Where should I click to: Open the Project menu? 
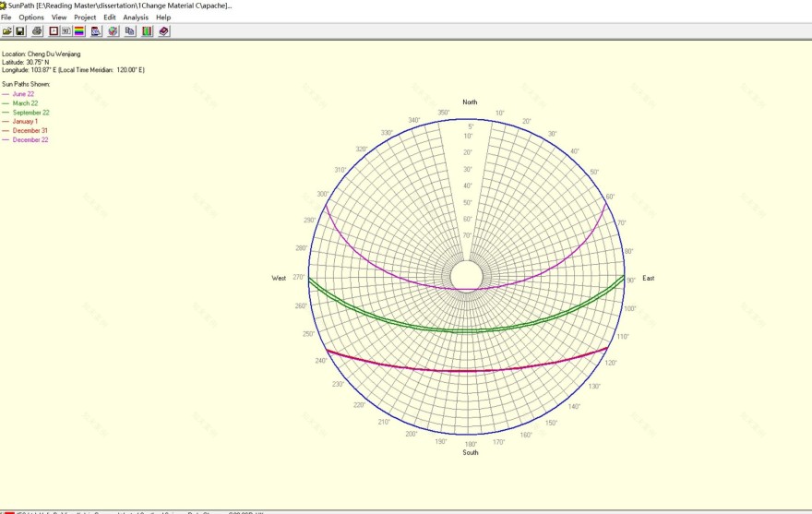click(x=85, y=18)
